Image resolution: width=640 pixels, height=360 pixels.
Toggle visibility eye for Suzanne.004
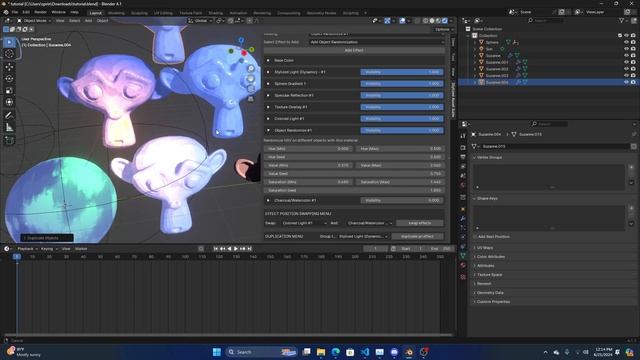[627, 82]
